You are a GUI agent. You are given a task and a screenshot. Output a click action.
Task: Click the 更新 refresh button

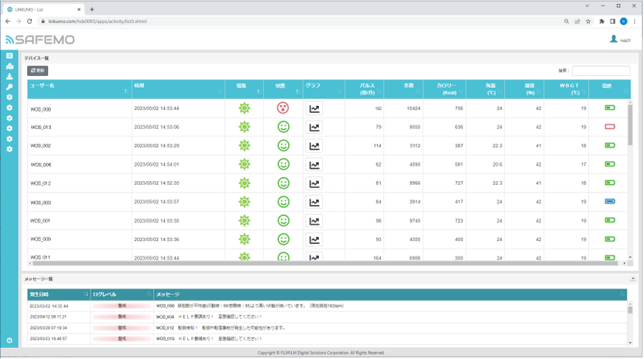[x=38, y=70]
